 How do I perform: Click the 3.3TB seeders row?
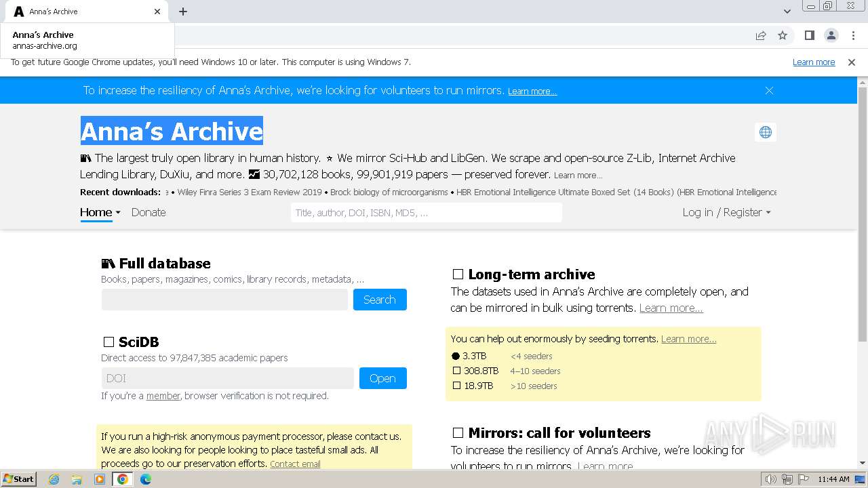[x=502, y=356]
